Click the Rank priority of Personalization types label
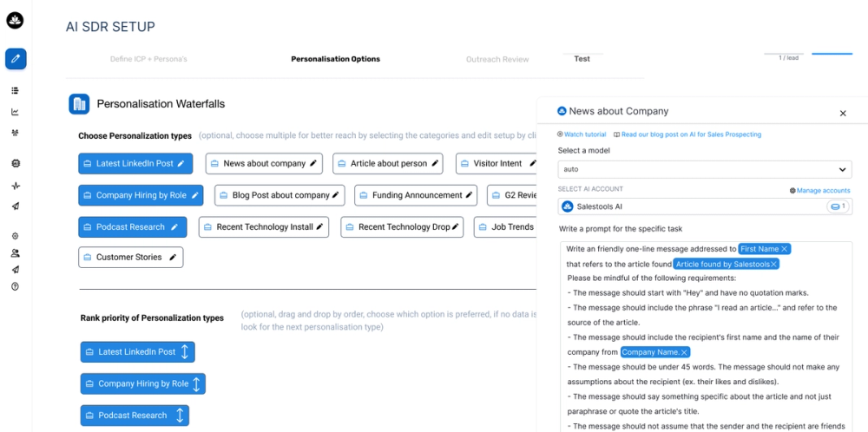 click(152, 318)
